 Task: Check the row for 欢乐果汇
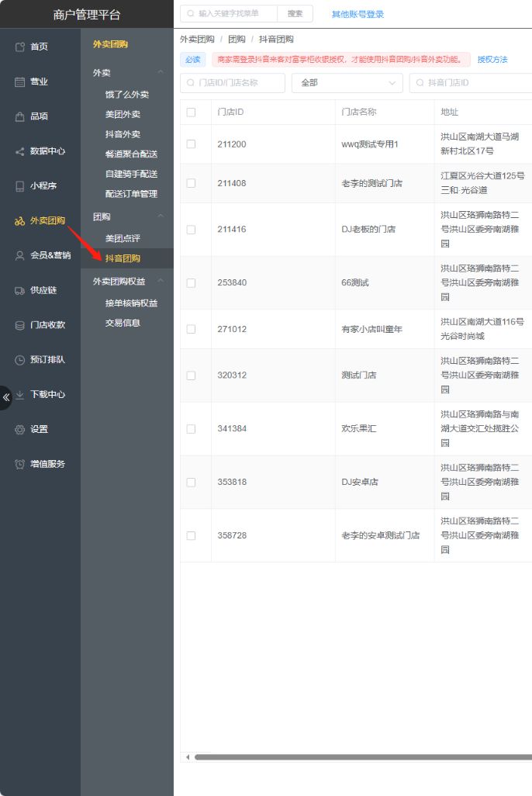[191, 429]
